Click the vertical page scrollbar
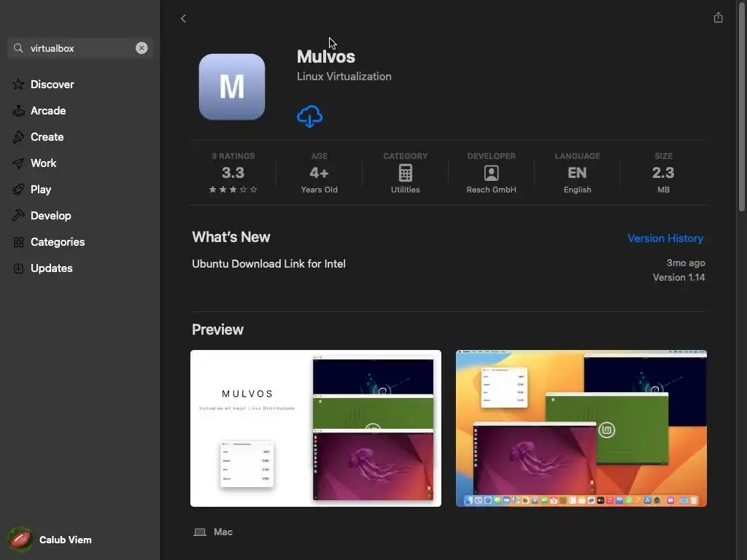747x560 pixels. (742, 107)
